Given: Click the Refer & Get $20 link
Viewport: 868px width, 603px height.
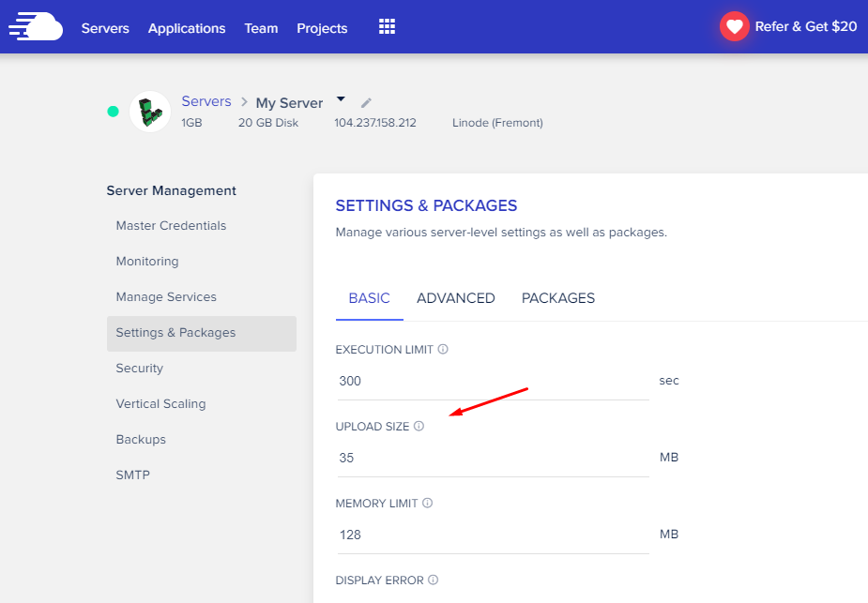Looking at the screenshot, I should [x=805, y=26].
